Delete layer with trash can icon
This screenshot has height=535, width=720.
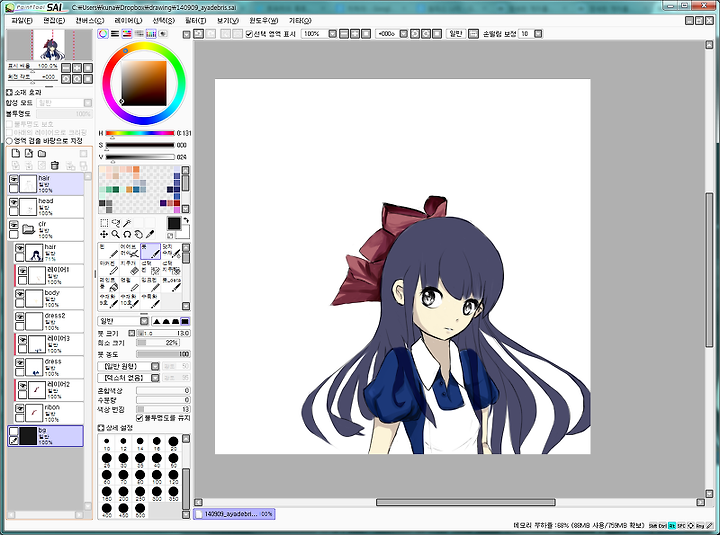tap(55, 165)
